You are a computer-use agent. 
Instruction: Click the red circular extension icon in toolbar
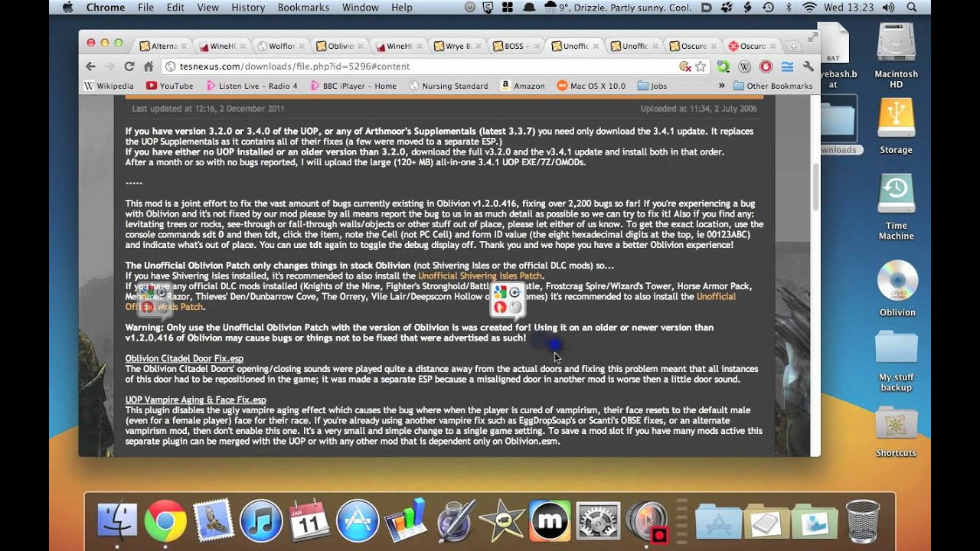[x=766, y=67]
